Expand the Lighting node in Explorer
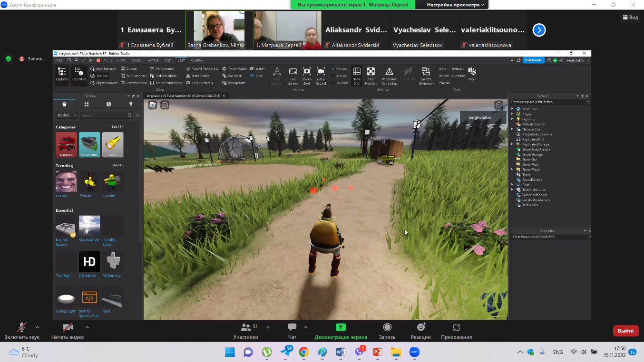Screen dimensions: 644x362 512,119
